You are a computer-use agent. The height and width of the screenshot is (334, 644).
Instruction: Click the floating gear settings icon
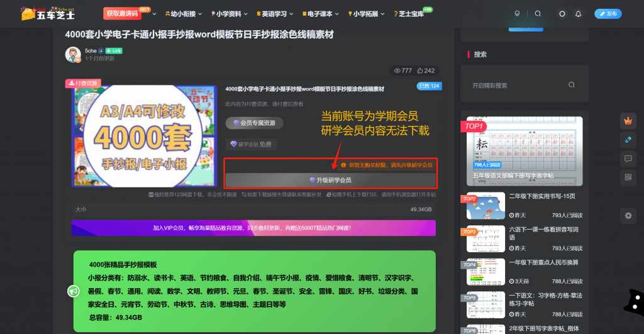pos(628,215)
